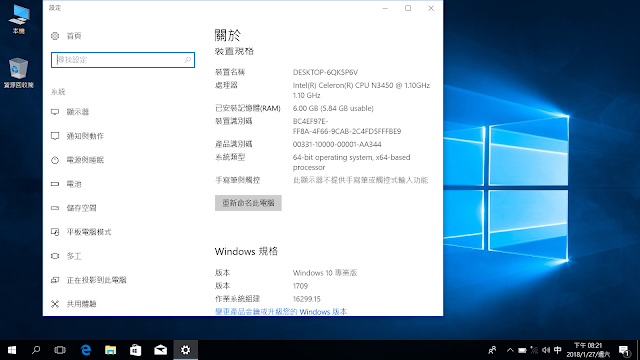
Task: Close the Settings window
Action: 431,8
